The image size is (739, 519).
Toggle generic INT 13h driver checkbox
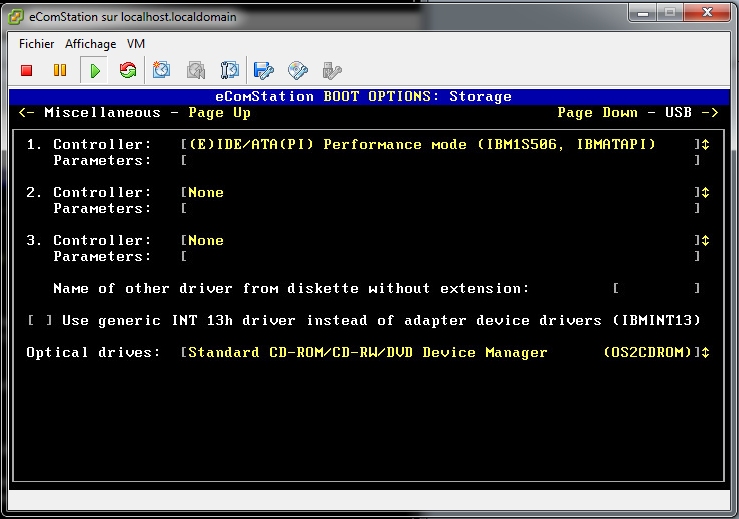pyautogui.click(x=40, y=321)
